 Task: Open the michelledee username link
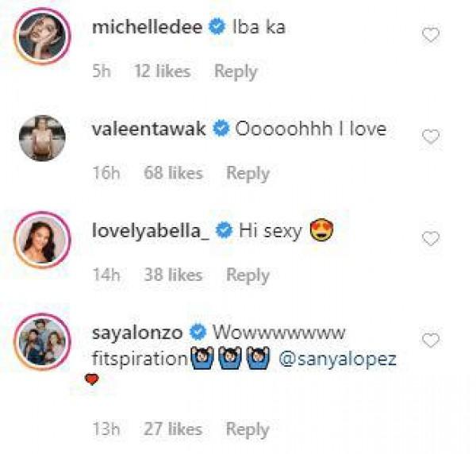[147, 27]
